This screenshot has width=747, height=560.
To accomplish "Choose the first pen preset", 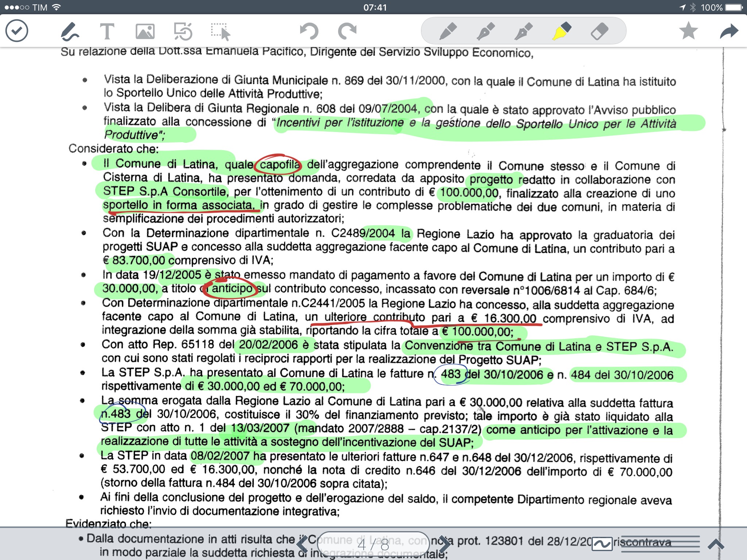I will click(448, 31).
